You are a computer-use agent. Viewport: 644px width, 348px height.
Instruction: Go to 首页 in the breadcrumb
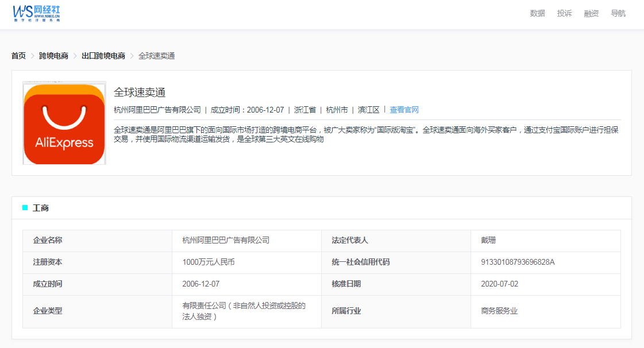[18, 56]
